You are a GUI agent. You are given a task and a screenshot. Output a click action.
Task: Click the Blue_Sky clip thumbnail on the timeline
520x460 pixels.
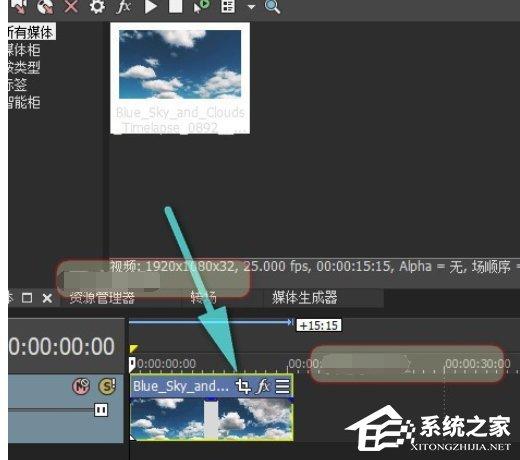click(212, 419)
